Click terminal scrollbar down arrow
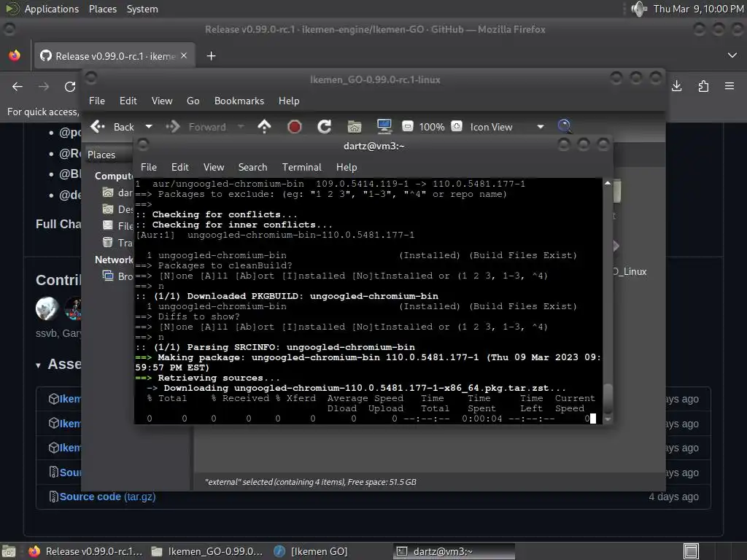This screenshot has height=560, width=747. 608,419
